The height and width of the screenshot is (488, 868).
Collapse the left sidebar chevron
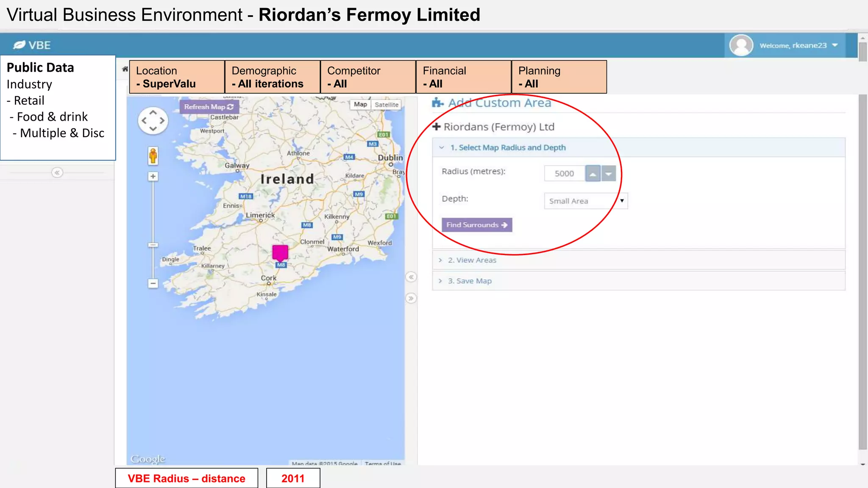[x=57, y=172]
